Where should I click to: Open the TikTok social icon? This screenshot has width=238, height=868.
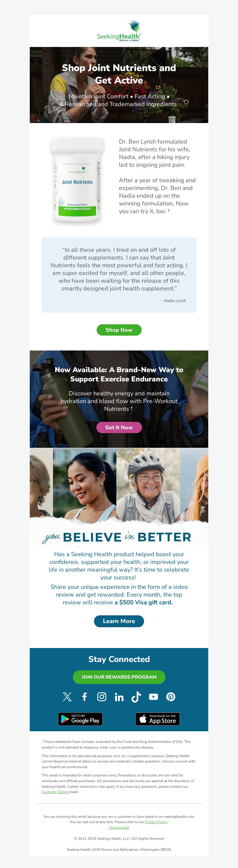click(136, 697)
